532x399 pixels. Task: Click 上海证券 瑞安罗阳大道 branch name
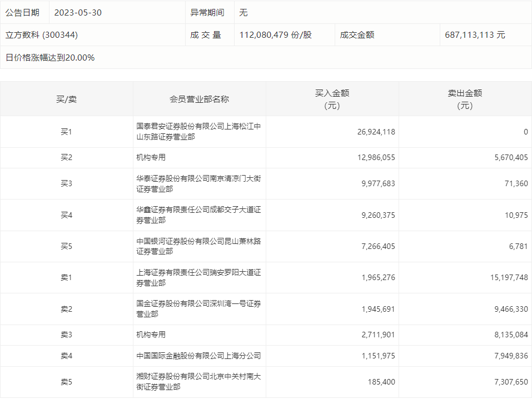(198, 277)
